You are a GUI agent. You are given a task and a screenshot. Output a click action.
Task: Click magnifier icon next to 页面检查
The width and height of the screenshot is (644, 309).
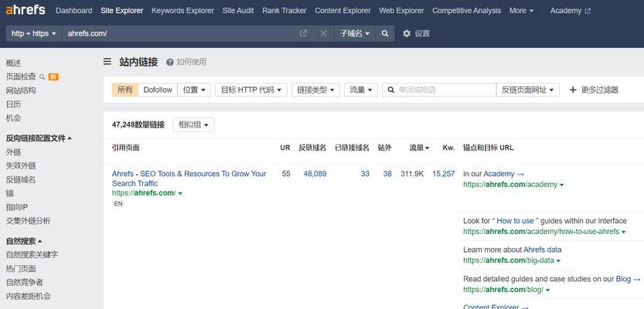click(42, 76)
